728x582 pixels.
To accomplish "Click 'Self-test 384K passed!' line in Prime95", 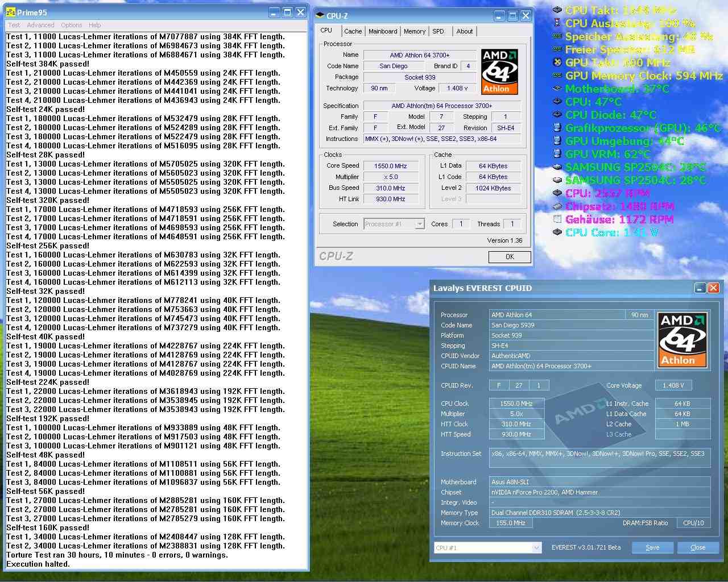I will [48, 64].
